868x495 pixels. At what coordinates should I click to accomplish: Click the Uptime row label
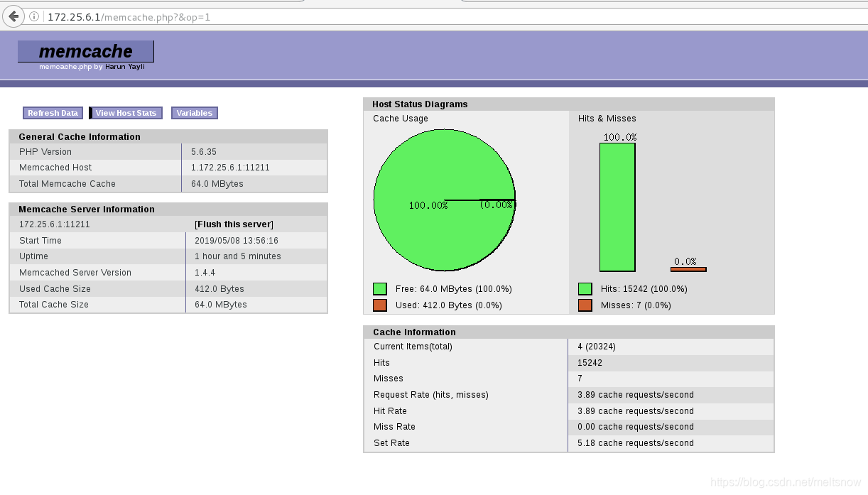click(x=34, y=256)
